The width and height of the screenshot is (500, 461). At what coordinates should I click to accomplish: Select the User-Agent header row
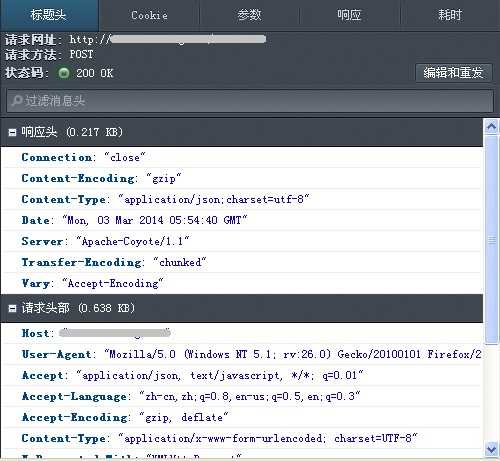click(242, 354)
